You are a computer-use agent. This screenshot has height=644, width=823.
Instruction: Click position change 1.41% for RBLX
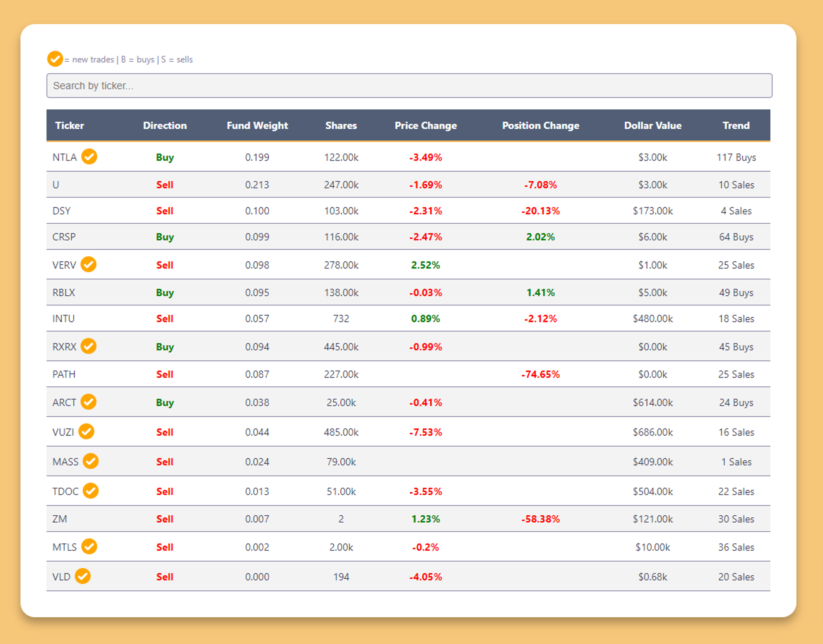coord(540,292)
